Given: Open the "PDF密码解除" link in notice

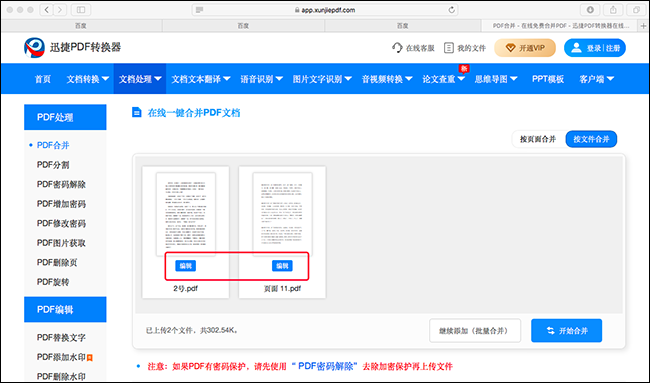Looking at the screenshot, I should click(x=325, y=366).
